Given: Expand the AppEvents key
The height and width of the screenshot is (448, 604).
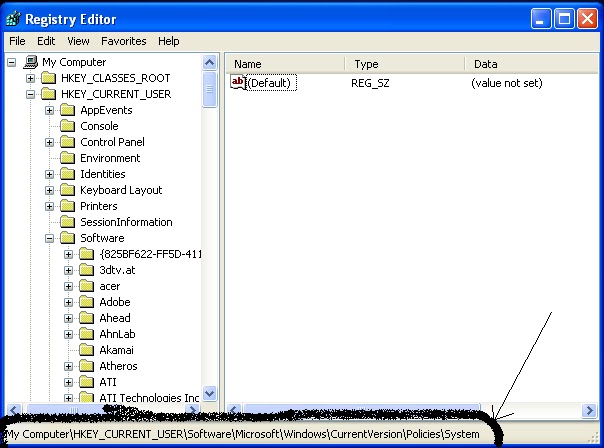Looking at the screenshot, I should [49, 111].
